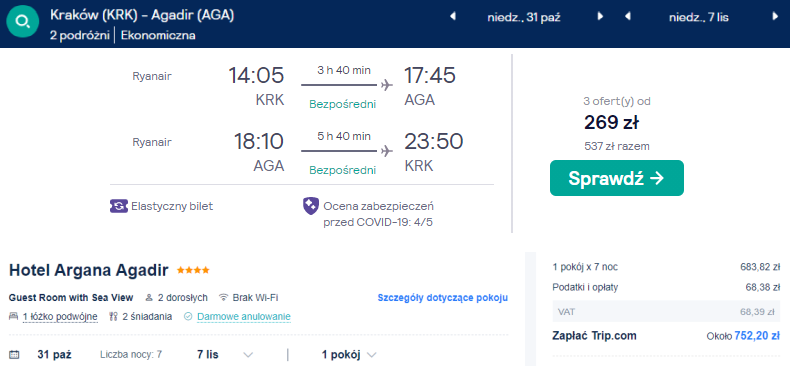Click the green search magnifier icon
Image resolution: width=791 pixels, height=367 pixels.
click(23, 21)
